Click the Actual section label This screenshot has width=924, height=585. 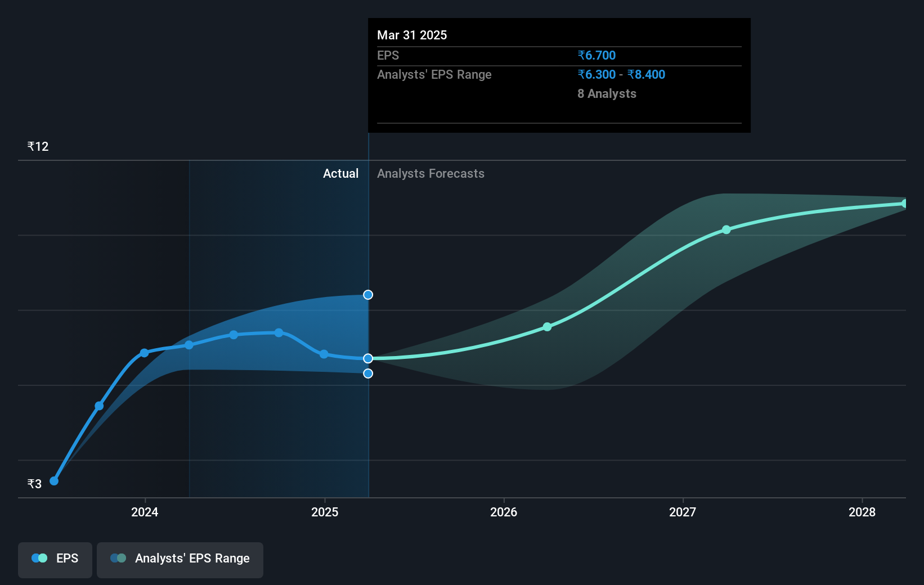click(340, 174)
